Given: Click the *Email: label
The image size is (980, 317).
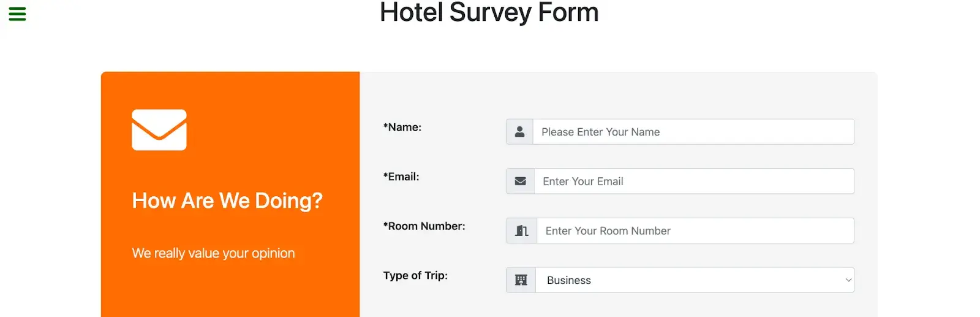Looking at the screenshot, I should [401, 177].
